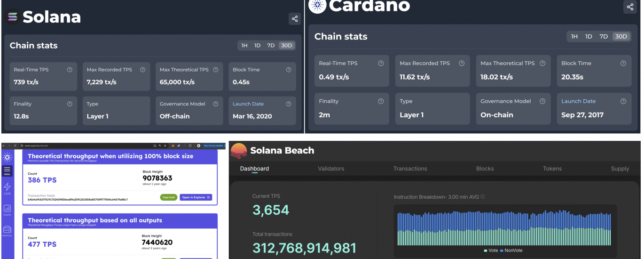Screen dimensions: 644x259
Task: Open the Dashboard tab in Solana Beach
Action: [254, 169]
